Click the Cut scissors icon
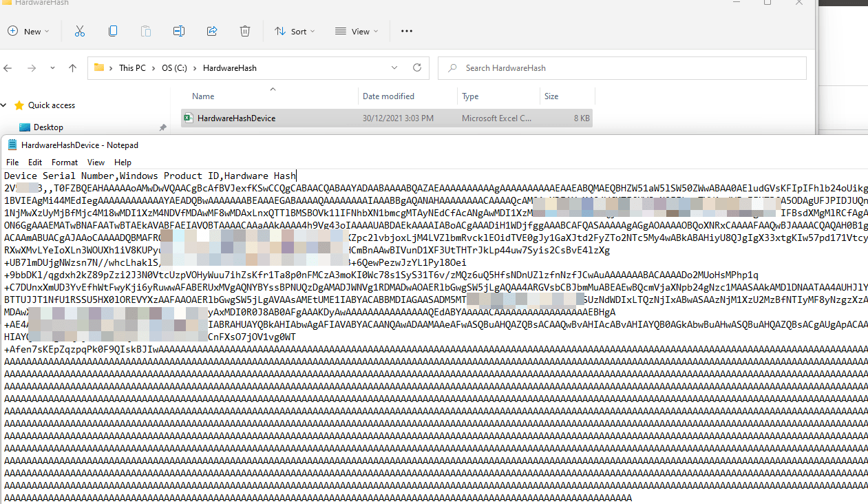 [x=79, y=31]
